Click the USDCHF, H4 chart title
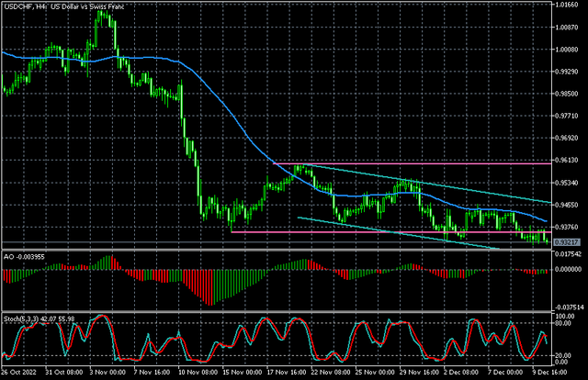588x380 pixels. (63, 6)
